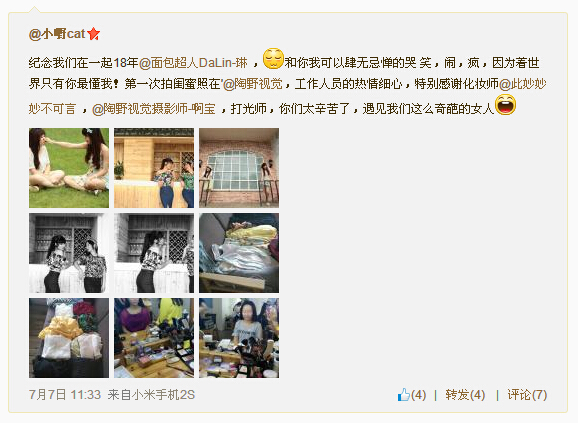This screenshot has height=423, width=578.
Task: Open the @小野cat profile link
Action: 57,34
